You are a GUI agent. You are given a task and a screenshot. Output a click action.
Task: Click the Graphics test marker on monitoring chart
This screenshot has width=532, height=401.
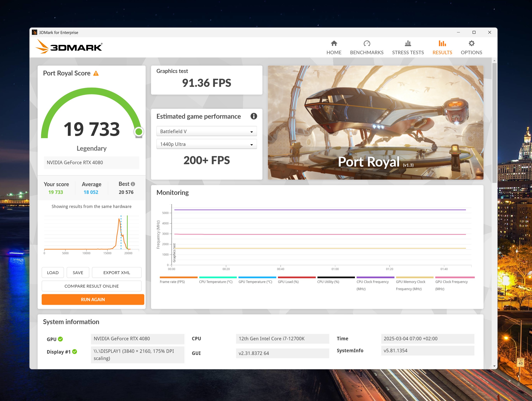point(174,253)
